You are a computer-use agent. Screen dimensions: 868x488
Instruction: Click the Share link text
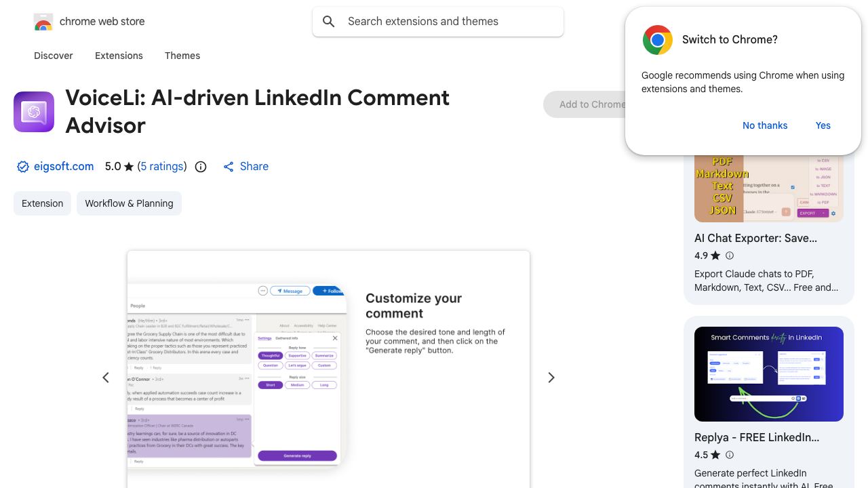(x=254, y=166)
